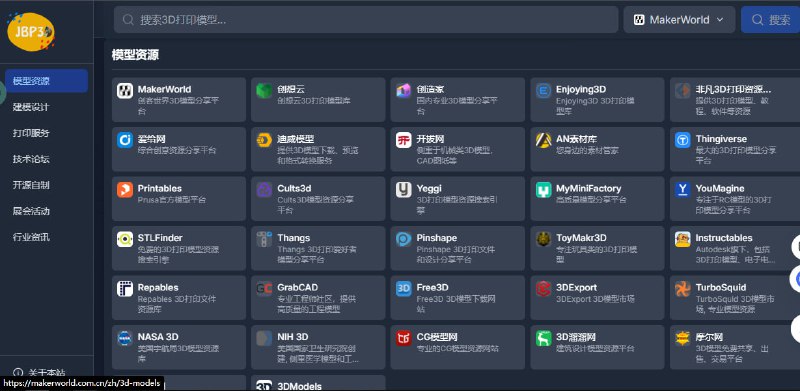
Task: Click the '高质量模型分享平台' description
Action: click(590, 200)
